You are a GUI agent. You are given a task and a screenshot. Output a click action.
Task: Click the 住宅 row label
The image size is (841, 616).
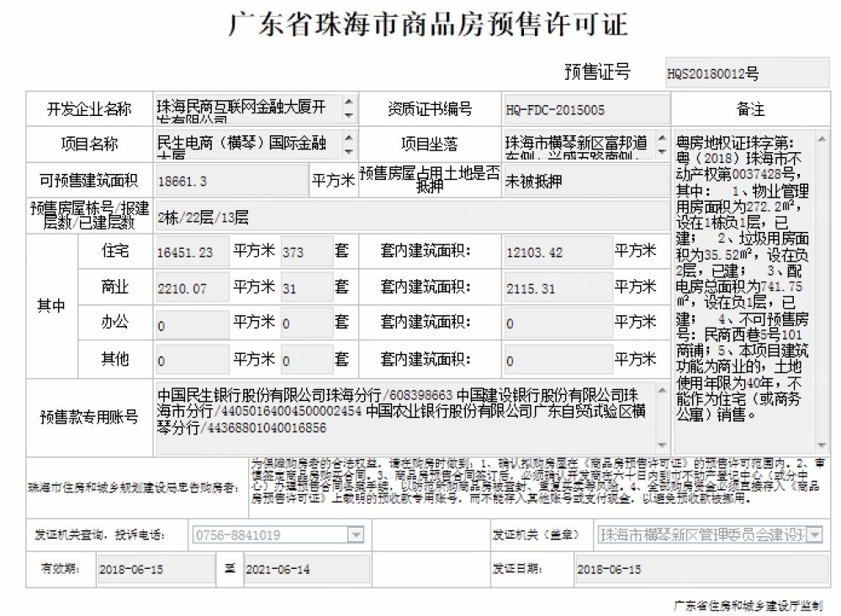[115, 251]
